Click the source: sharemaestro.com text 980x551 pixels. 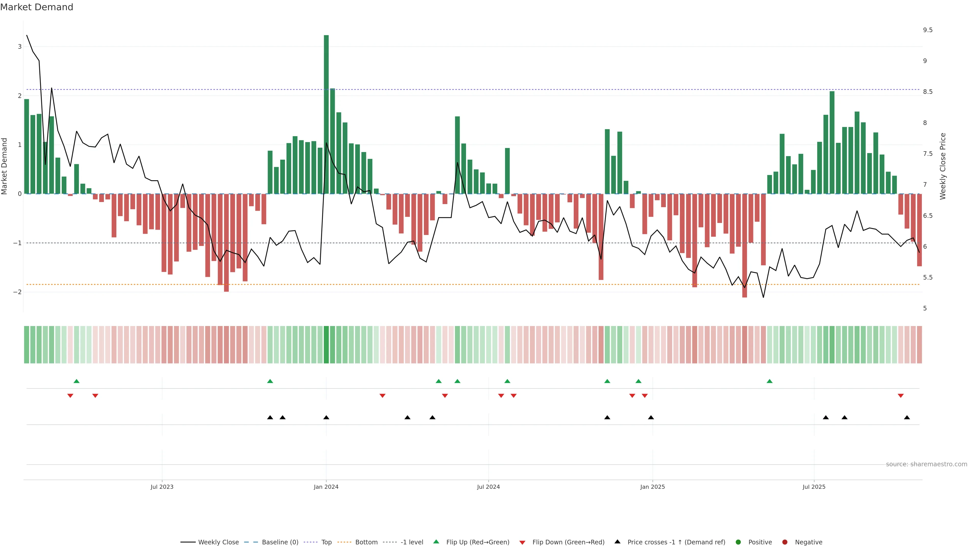click(926, 464)
